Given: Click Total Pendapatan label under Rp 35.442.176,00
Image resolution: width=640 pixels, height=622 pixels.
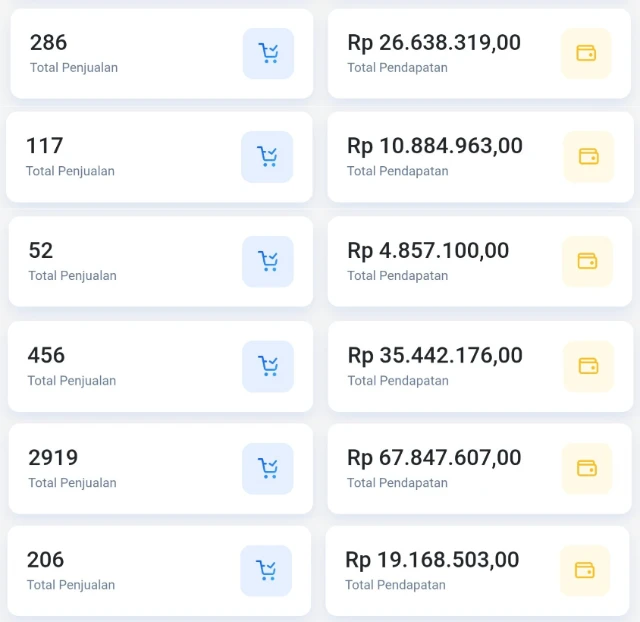Looking at the screenshot, I should [397, 381].
